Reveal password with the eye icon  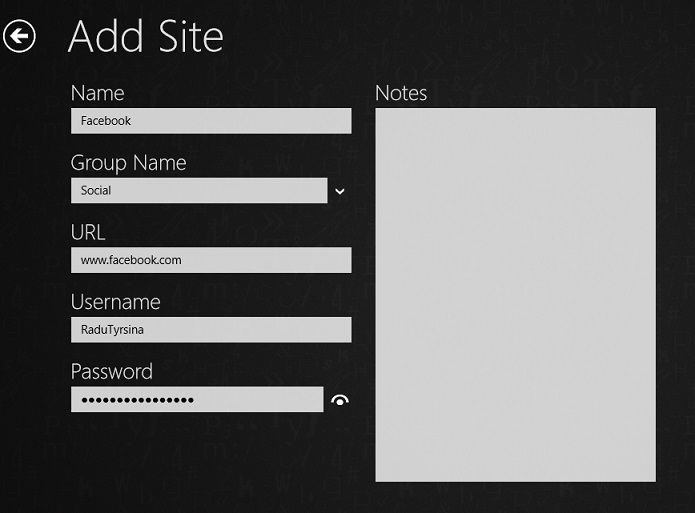(340, 400)
